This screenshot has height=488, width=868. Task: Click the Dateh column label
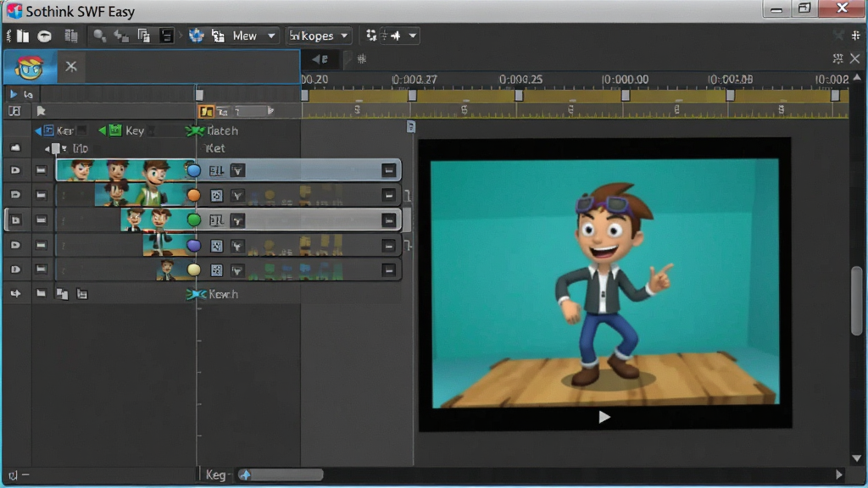[x=222, y=130]
